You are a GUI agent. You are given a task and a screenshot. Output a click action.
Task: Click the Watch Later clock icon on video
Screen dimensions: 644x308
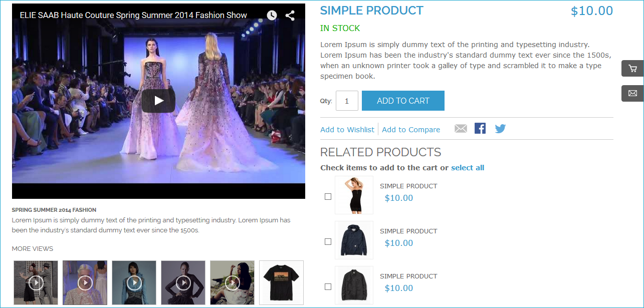(272, 16)
